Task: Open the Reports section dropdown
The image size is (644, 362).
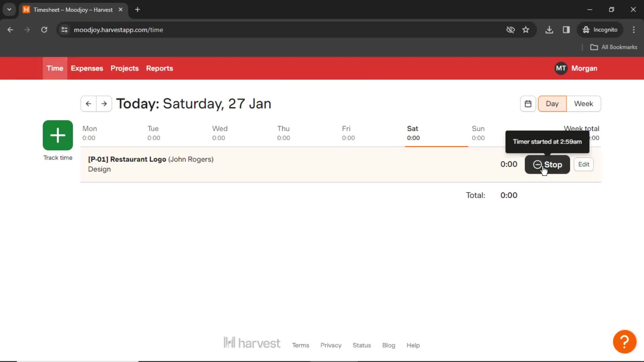Action: (x=159, y=68)
